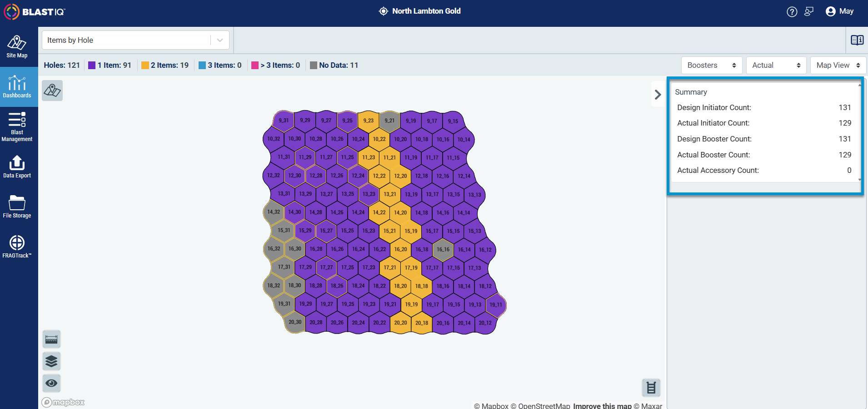Select hole 9_23 on the map
This screenshot has height=409, width=868.
point(368,121)
